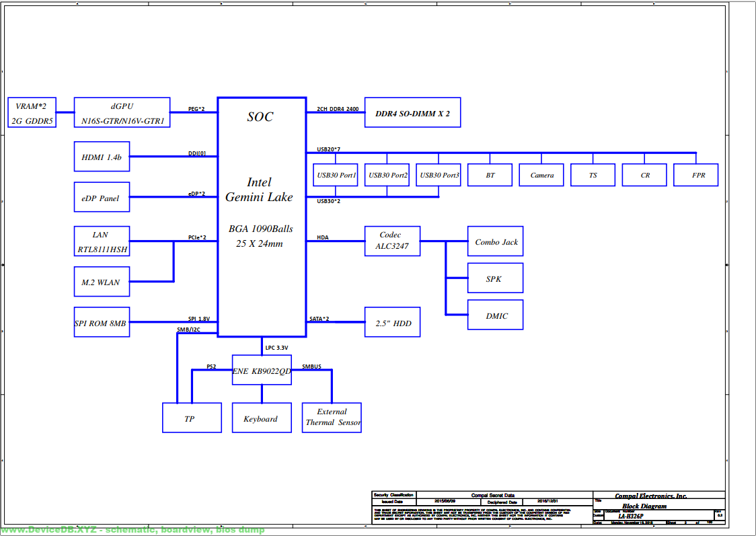Click the DMIC block
This screenshot has height=536, width=756.
496,315
